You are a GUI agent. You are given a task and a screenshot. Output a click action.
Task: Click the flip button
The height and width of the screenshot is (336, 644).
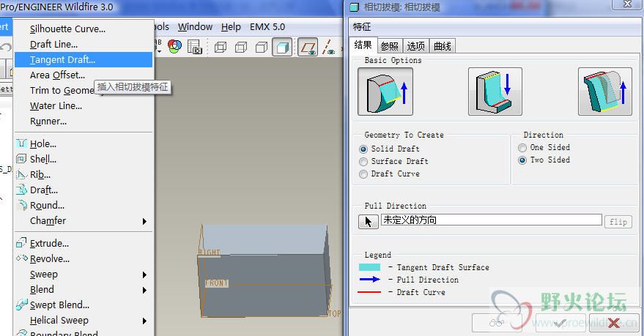[618, 222]
